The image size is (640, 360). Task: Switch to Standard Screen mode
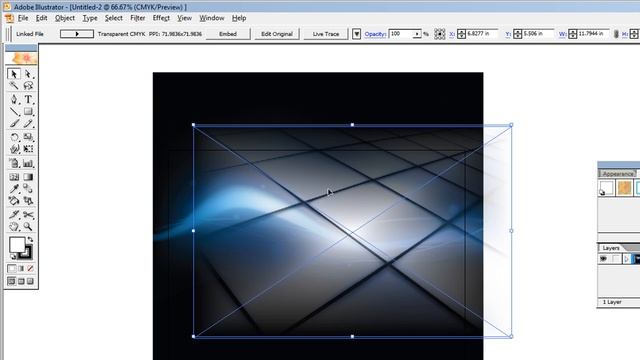click(x=12, y=281)
